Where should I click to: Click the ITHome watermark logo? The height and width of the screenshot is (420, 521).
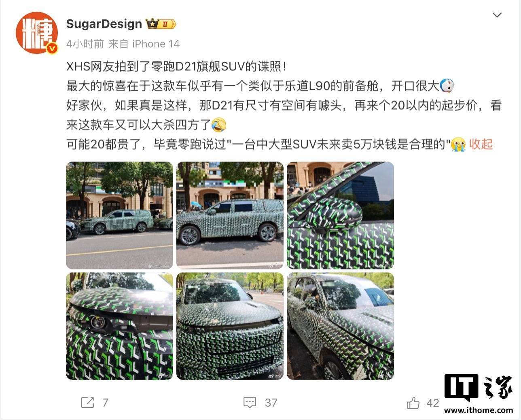479,388
